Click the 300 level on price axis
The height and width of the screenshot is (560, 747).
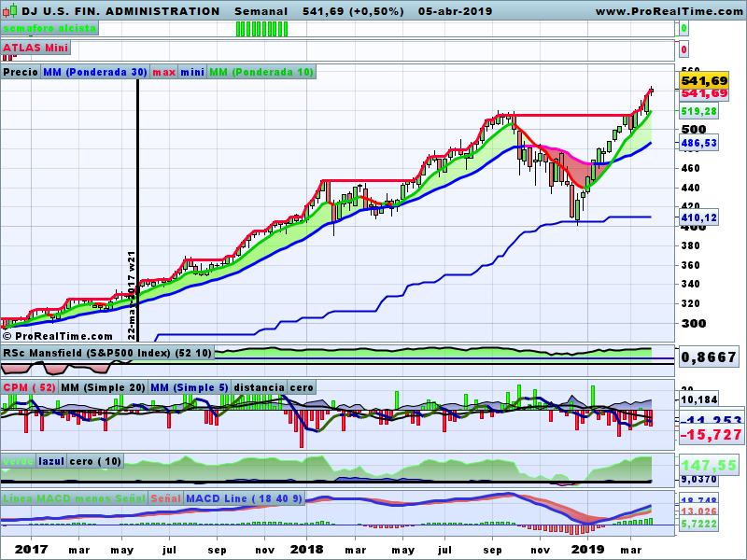click(x=693, y=323)
